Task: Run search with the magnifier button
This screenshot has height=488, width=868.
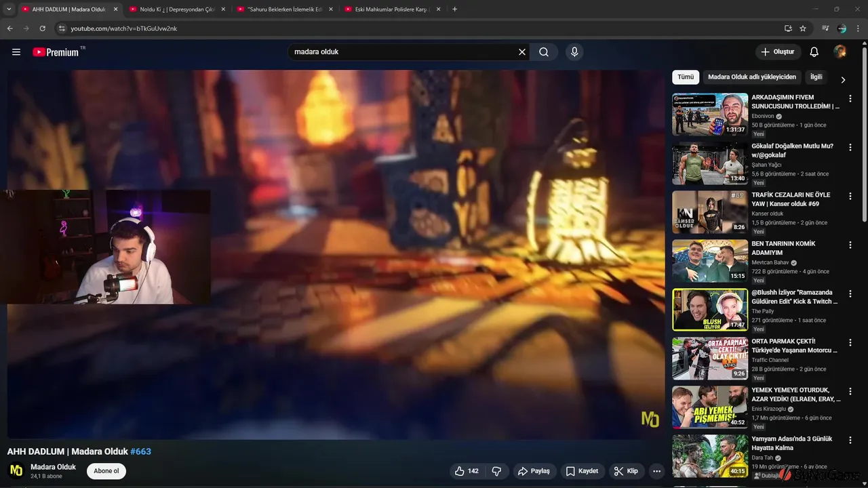Action: [x=544, y=52]
